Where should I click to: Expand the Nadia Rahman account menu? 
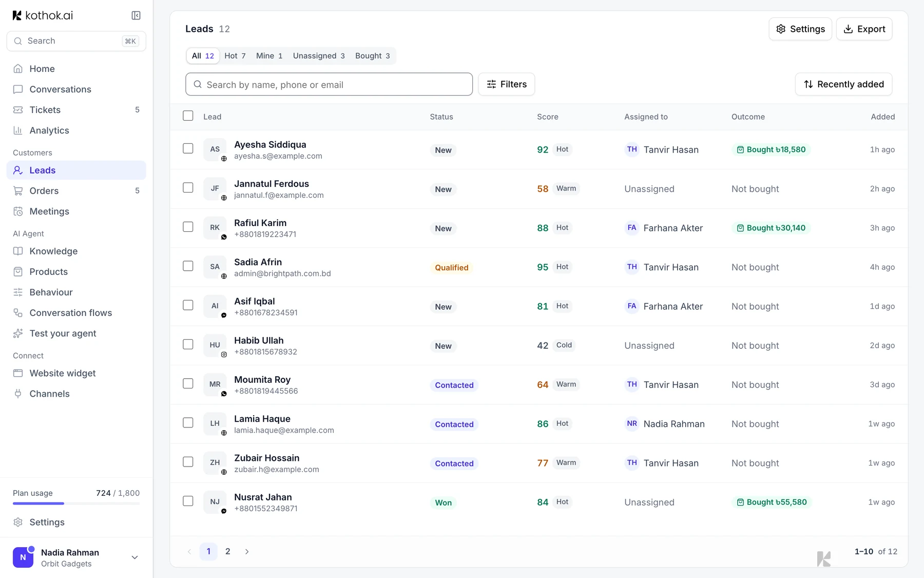coord(76,557)
